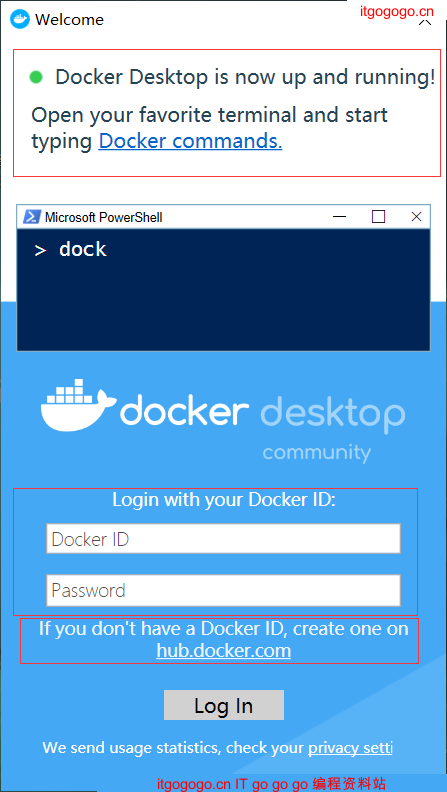Click the Docker whale icon in the title bar
Viewport: 447px width, 792px height.
(x=20, y=19)
